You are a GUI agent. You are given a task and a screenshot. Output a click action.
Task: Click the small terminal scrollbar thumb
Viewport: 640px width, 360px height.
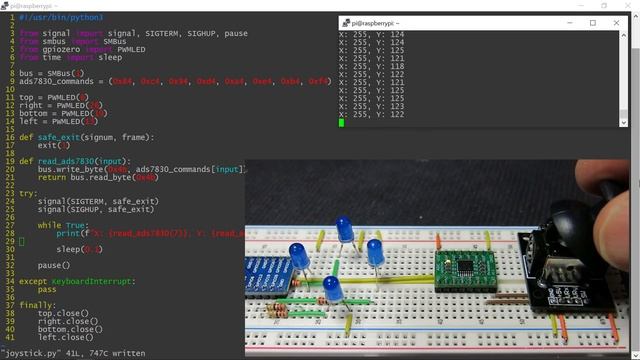pyautogui.click(x=623, y=114)
